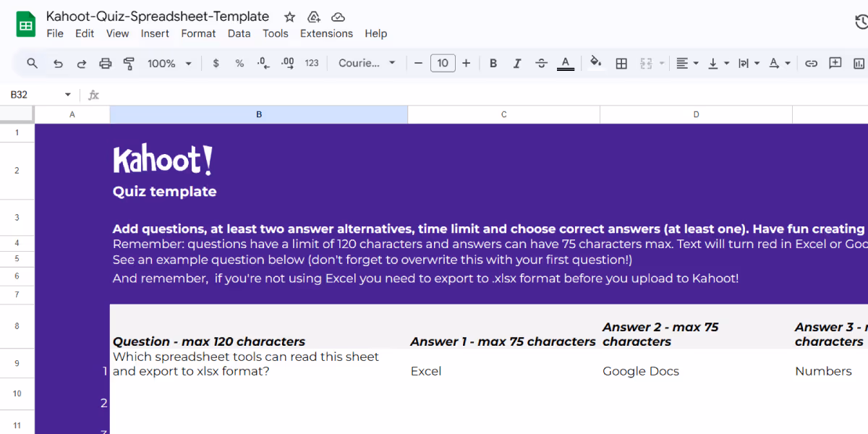Open the Help menu
Viewport: 868px width, 434px height.
pyautogui.click(x=375, y=33)
